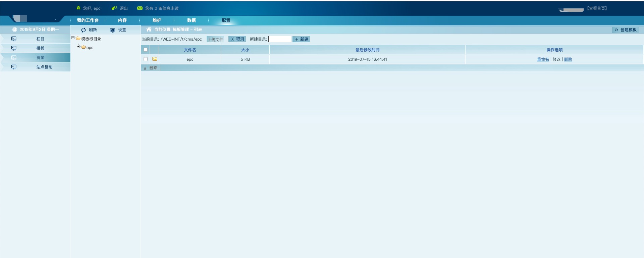Toggle the select-all checkbox in table header
The width and height of the screenshot is (644, 258).
pos(146,50)
